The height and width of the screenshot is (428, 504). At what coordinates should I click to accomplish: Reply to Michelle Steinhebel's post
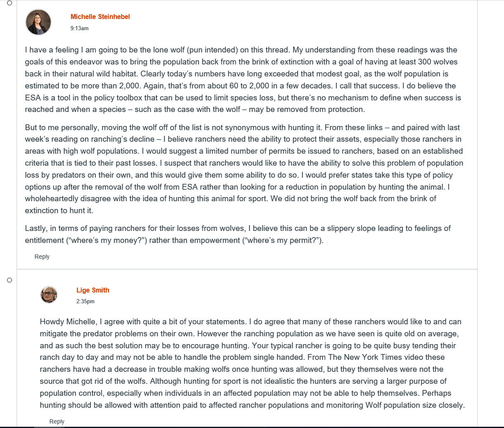(42, 257)
